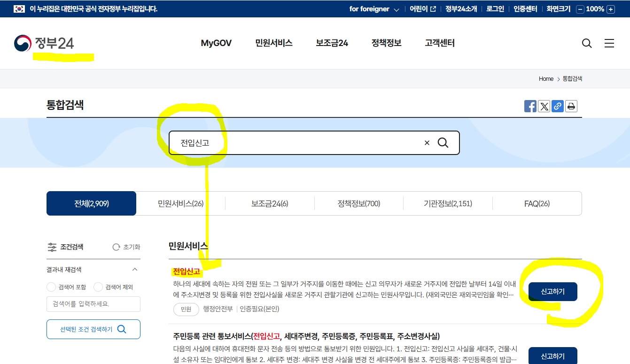Screen dimensions: 630x364
Task: Copy page link icon
Action: pos(558,106)
